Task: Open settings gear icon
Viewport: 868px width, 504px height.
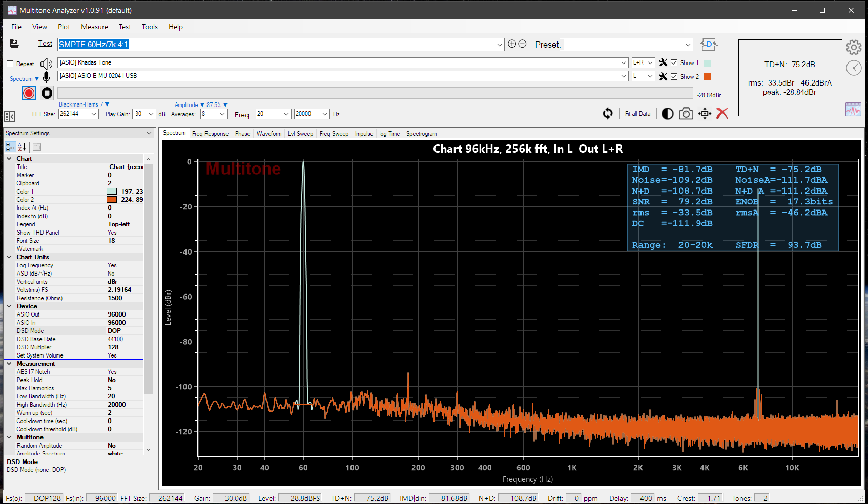Action: (854, 48)
